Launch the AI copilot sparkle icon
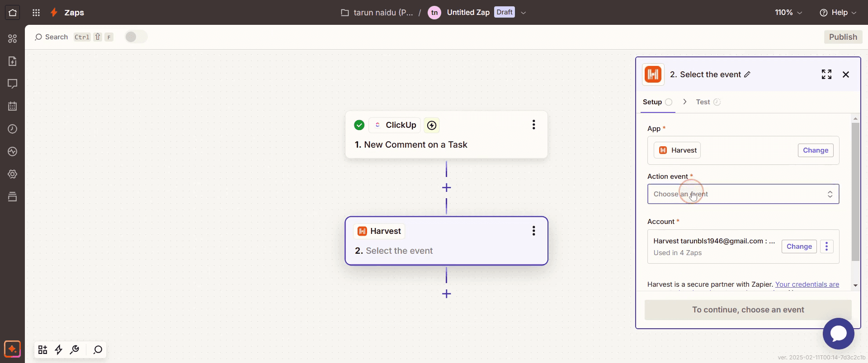 13,349
